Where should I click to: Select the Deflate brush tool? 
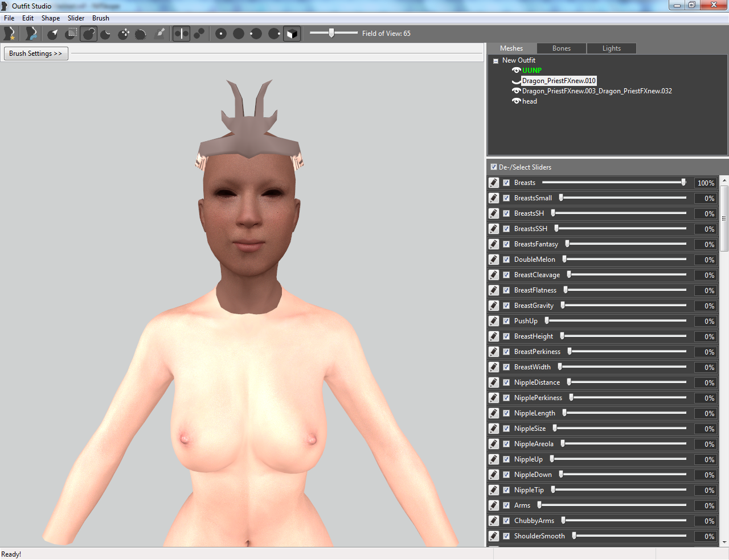pos(106,34)
